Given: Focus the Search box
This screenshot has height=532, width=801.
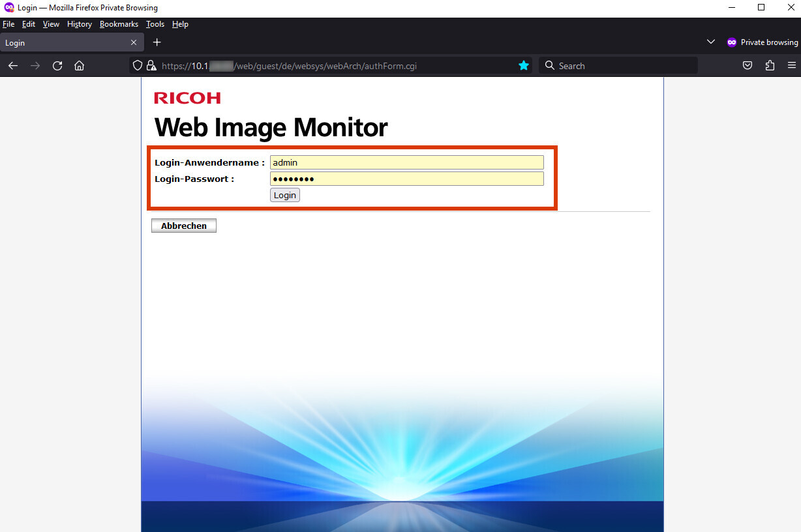Looking at the screenshot, I should pos(618,66).
